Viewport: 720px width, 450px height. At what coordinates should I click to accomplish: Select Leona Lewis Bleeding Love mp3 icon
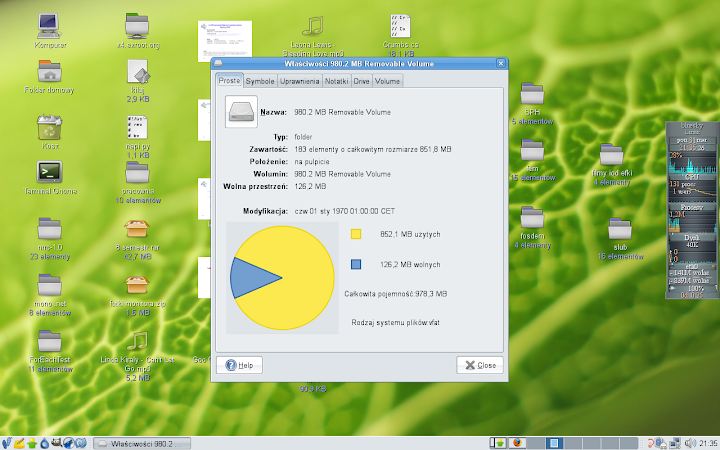pyautogui.click(x=313, y=26)
